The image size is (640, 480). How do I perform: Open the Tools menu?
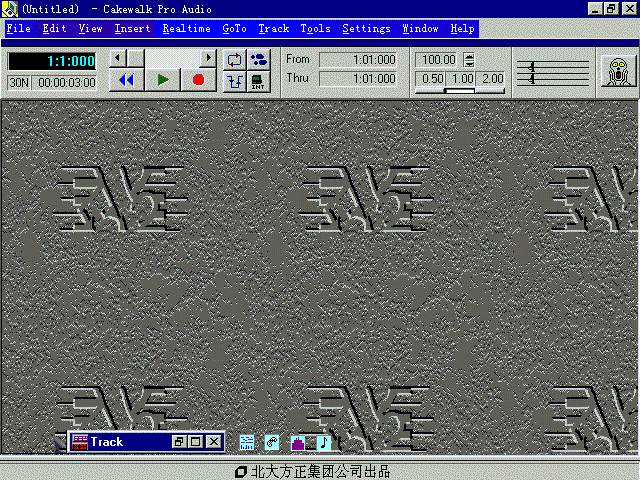(315, 29)
